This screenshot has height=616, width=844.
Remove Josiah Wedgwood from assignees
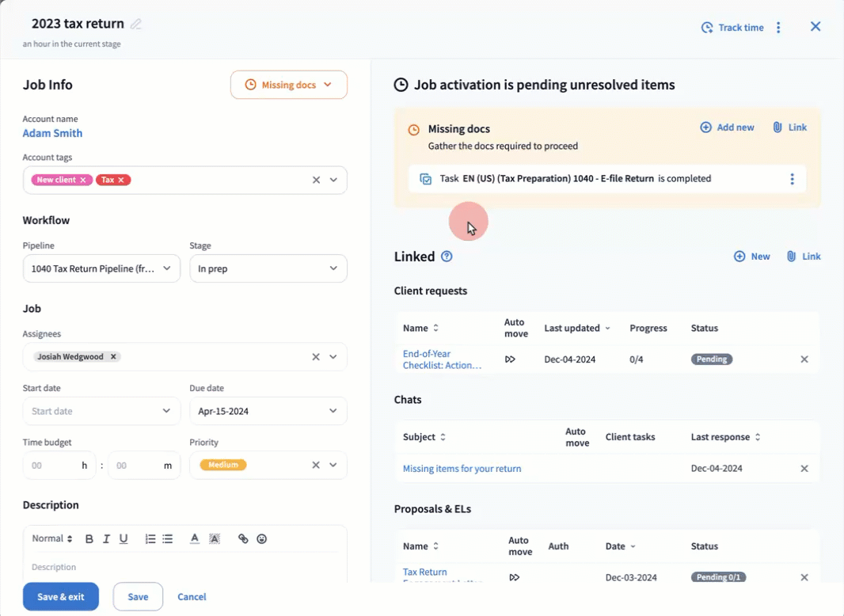[113, 357]
